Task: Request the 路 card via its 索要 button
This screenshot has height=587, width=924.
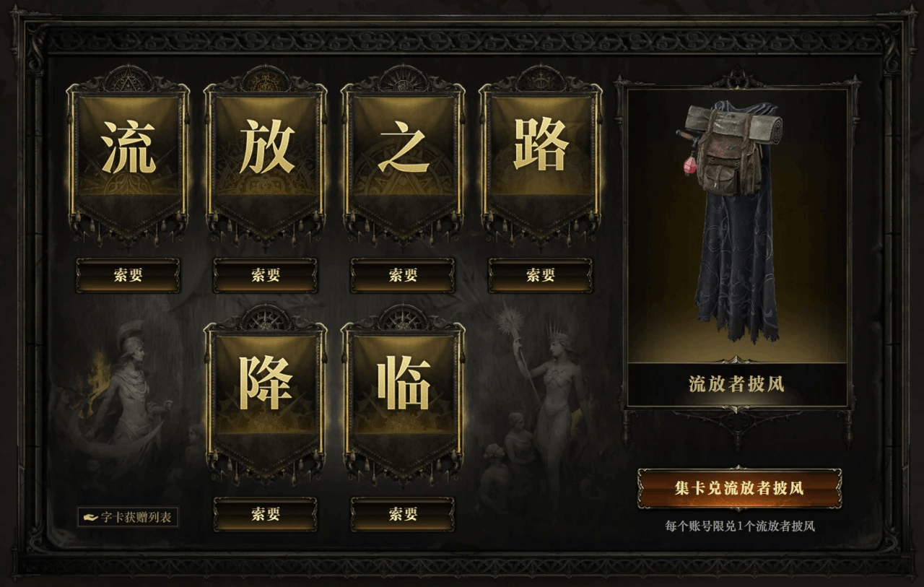Action: pos(541,275)
